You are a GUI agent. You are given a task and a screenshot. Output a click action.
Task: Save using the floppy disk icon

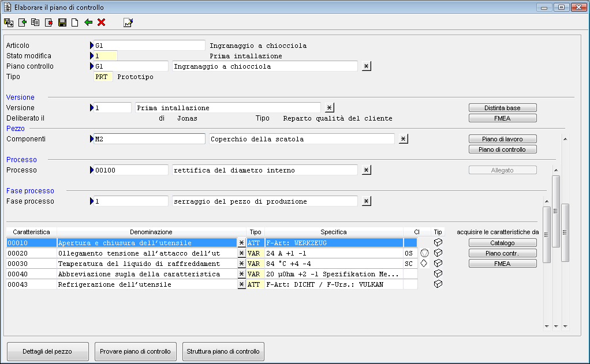coord(62,22)
